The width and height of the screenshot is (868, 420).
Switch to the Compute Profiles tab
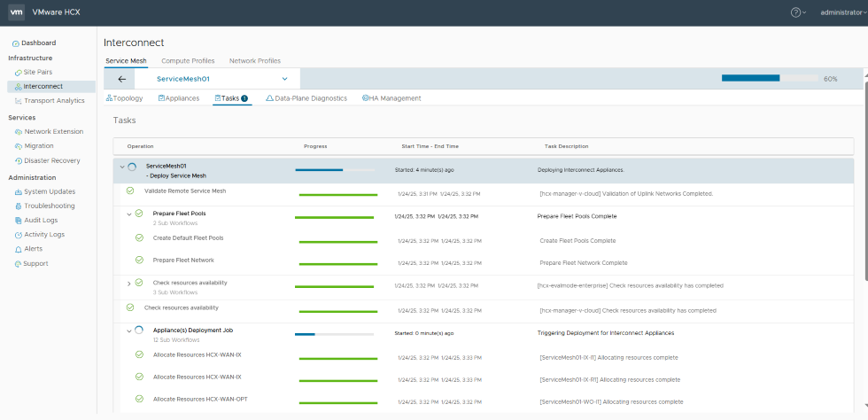pos(188,61)
